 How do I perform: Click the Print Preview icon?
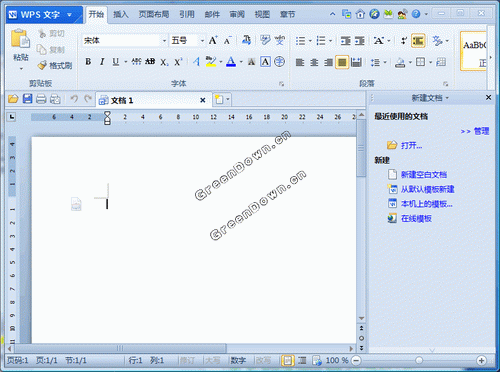coord(55,99)
